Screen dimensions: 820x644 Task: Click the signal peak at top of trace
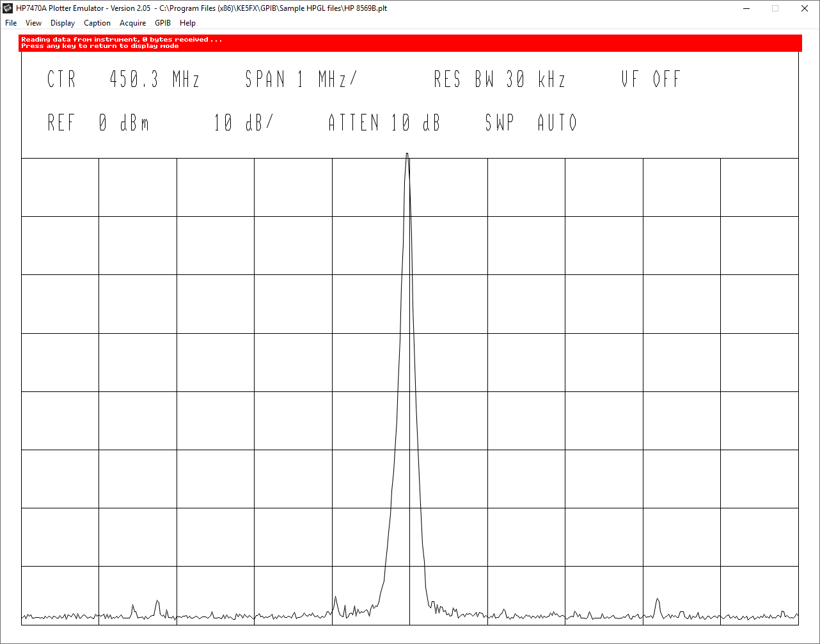[x=407, y=155]
